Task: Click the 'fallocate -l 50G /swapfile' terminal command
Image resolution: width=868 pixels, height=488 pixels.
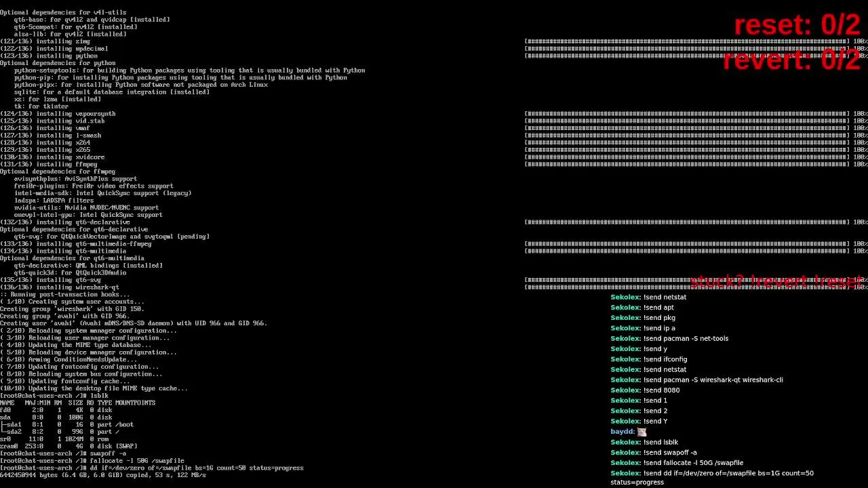Action: click(x=92, y=461)
